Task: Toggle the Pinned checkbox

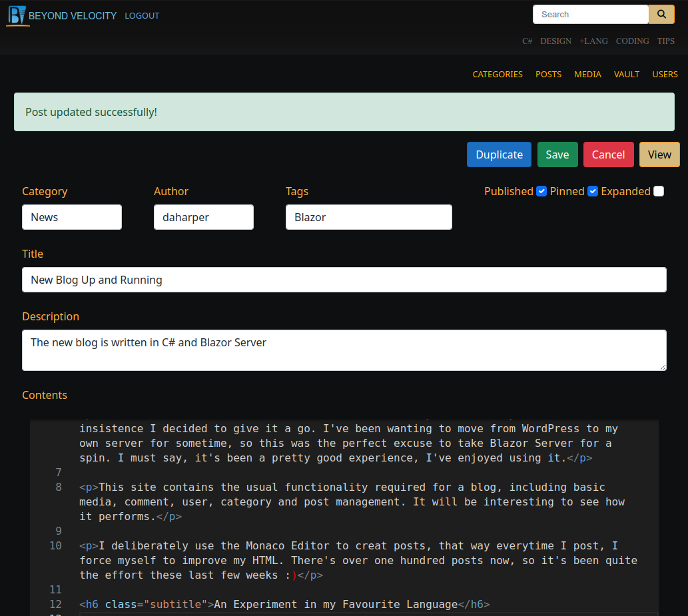Action: click(x=592, y=191)
